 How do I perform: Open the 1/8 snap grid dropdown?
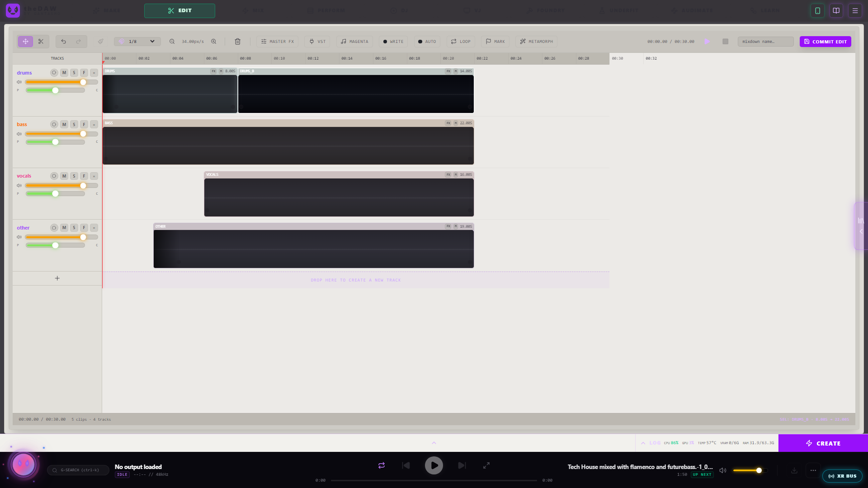pyautogui.click(x=137, y=42)
